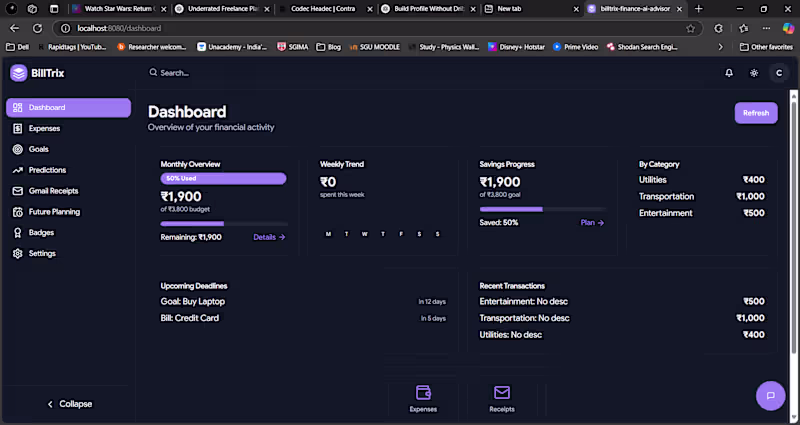Click the Savings Progress bar
Image resolution: width=800 pixels, height=425 pixels.
tap(543, 209)
